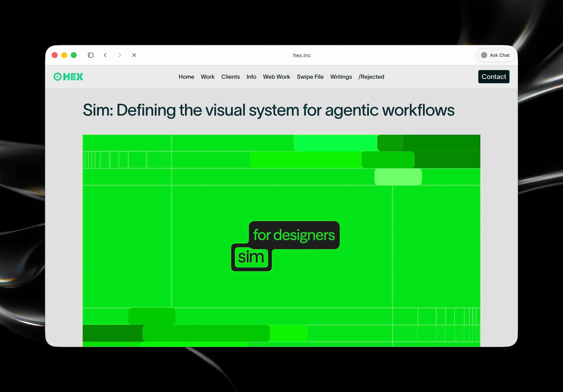Stop loading with the X icon
The width and height of the screenshot is (563, 392).
coord(134,55)
